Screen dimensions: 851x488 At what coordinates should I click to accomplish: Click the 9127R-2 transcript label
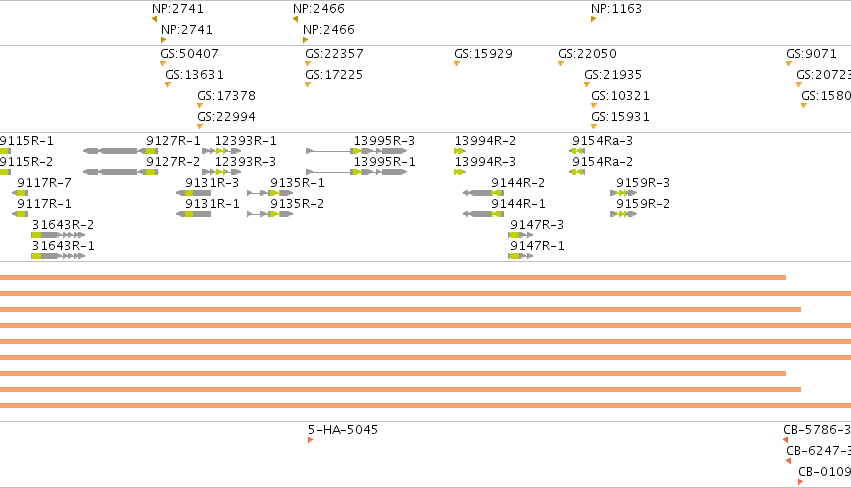click(x=173, y=162)
